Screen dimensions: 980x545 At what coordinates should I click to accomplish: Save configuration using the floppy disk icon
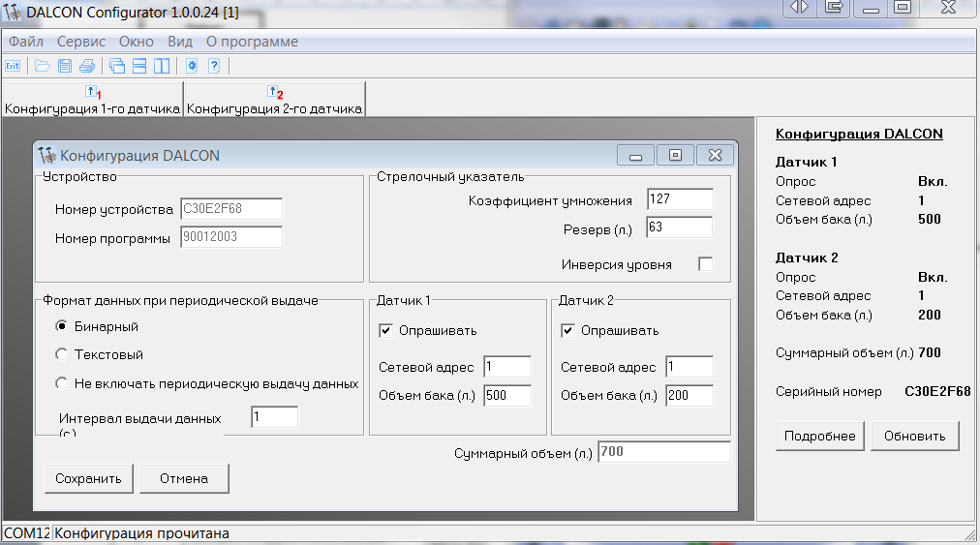64,66
